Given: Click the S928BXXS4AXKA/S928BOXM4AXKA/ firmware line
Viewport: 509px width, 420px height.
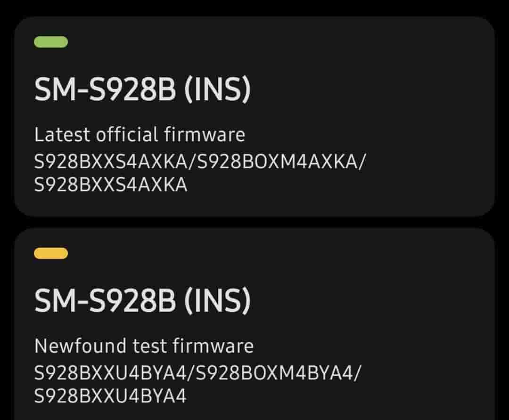Looking at the screenshot, I should coord(200,162).
